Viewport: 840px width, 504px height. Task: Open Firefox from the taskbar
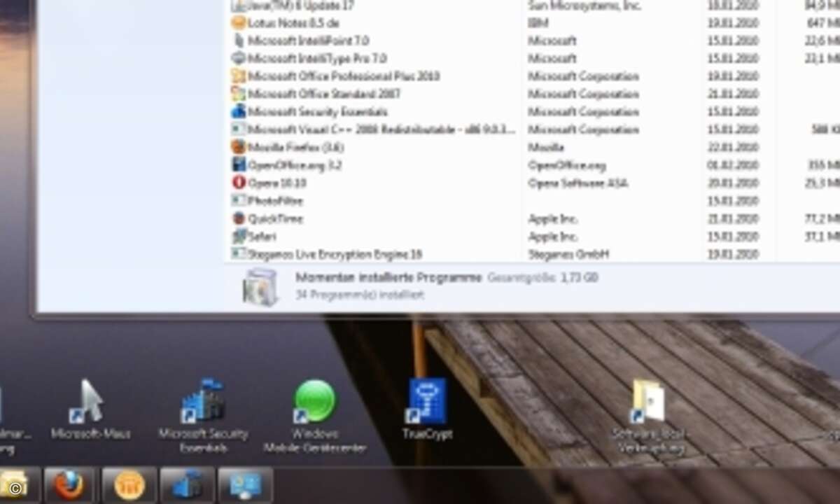click(x=69, y=484)
